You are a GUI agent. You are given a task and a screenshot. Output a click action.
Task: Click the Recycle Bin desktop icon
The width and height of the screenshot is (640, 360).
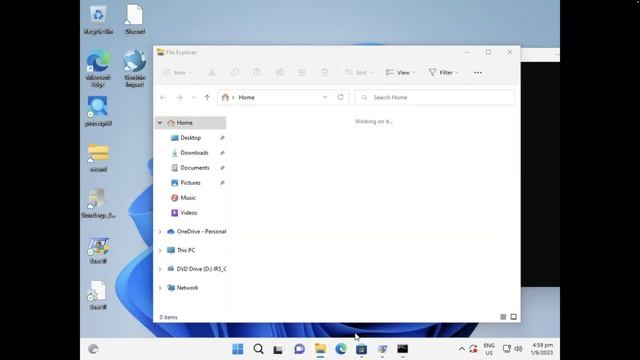pos(98,20)
